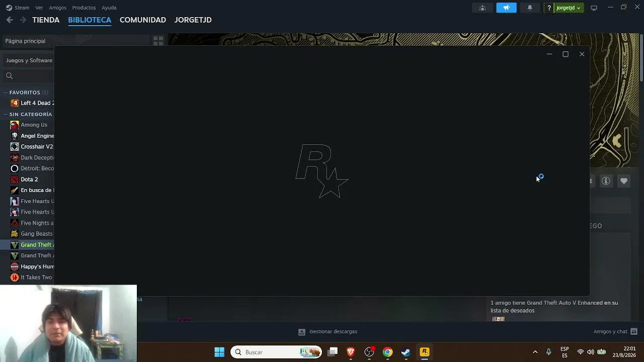Select Angel Engine in library list
The image size is (644, 362).
(x=37, y=136)
